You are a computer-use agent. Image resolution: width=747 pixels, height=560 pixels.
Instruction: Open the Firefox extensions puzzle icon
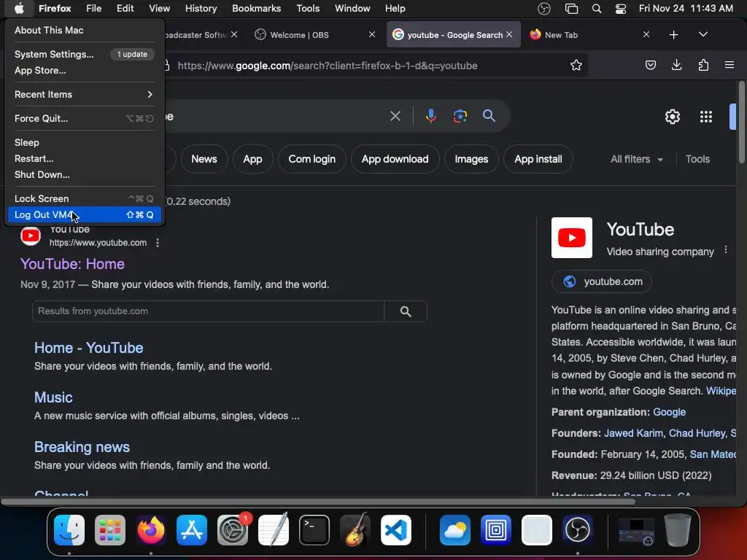pos(703,65)
